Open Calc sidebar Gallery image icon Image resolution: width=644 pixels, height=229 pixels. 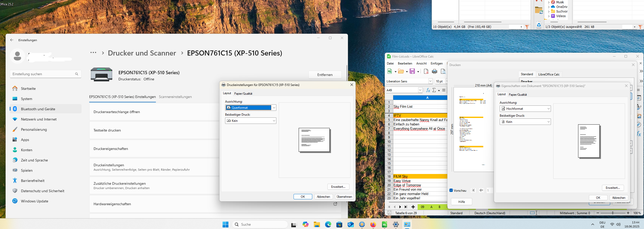tap(639, 116)
